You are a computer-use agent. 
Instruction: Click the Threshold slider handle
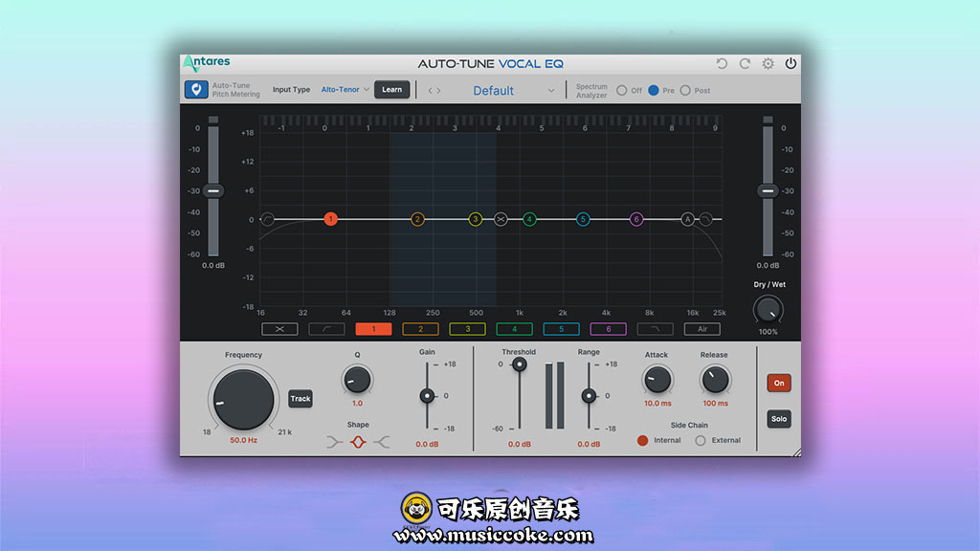tap(519, 364)
